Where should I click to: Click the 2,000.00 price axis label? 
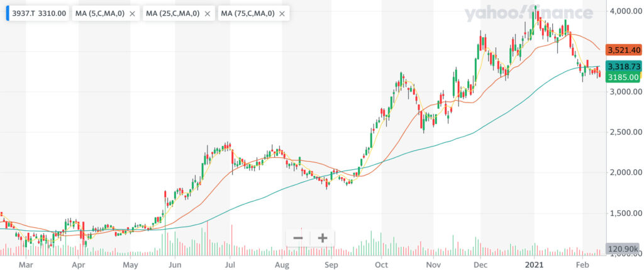(x=625, y=172)
